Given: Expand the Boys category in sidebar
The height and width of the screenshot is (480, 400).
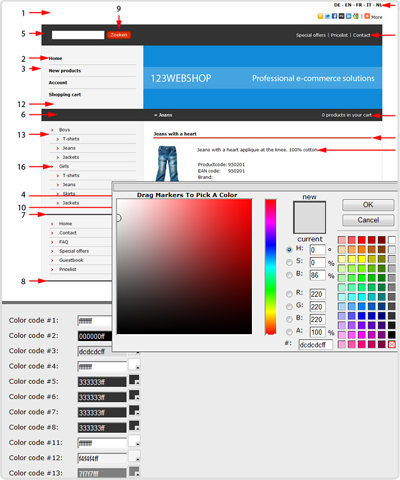Looking at the screenshot, I should (x=64, y=130).
